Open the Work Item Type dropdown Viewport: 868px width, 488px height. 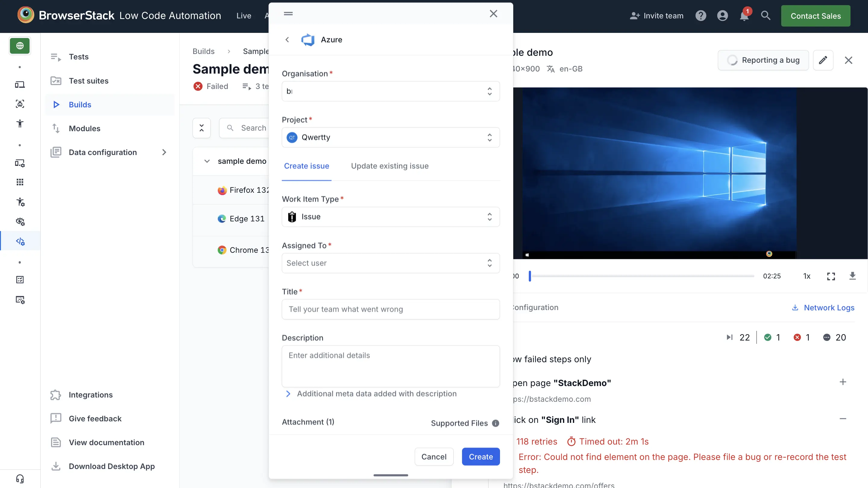pos(390,217)
